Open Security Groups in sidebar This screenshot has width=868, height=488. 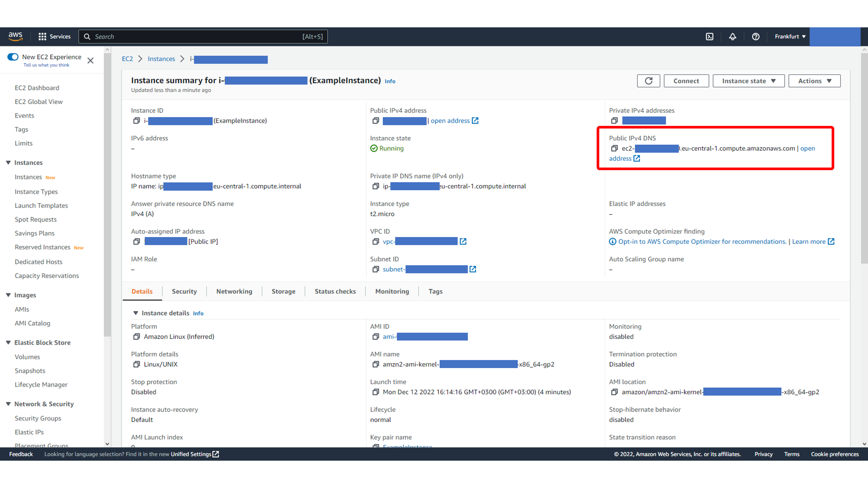pyautogui.click(x=38, y=418)
